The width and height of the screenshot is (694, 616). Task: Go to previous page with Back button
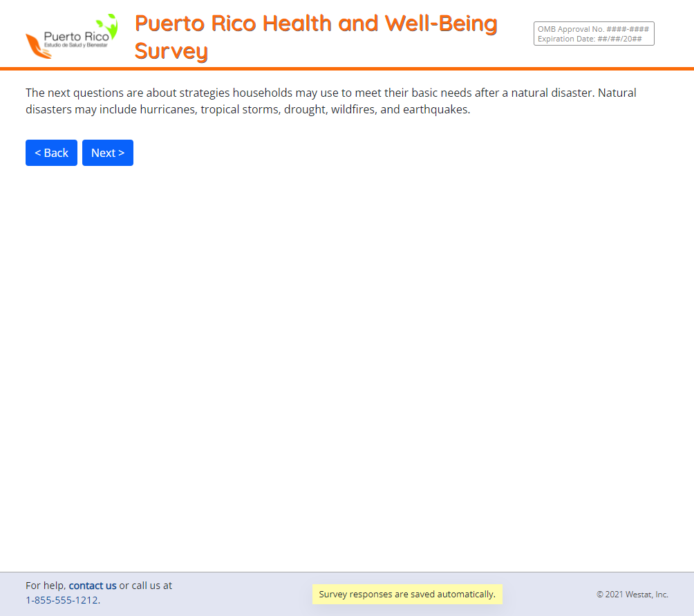pos(51,153)
